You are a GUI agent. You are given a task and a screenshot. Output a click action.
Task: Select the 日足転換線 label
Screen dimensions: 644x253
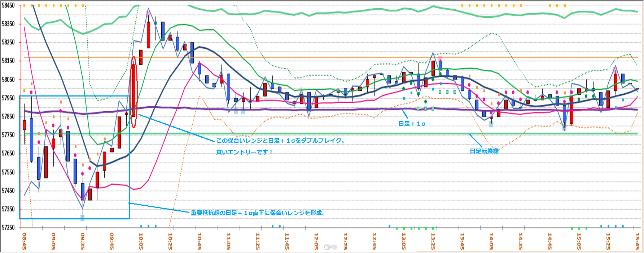pos(484,151)
